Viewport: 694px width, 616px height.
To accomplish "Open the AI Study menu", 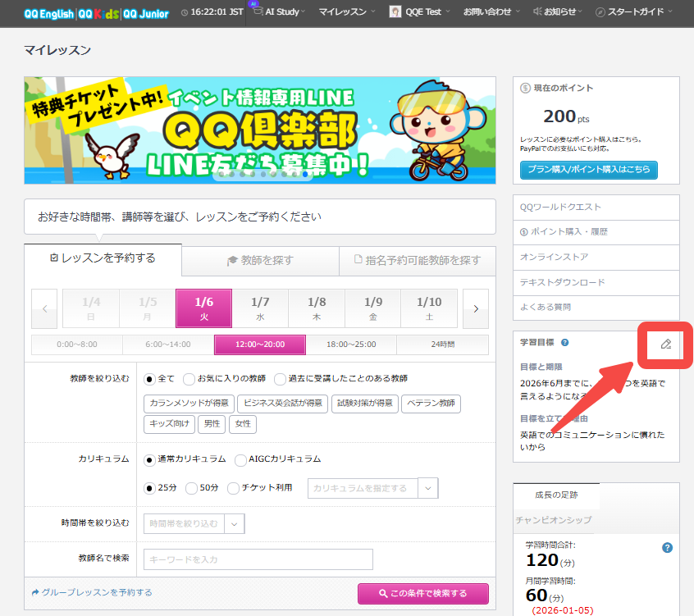I will coord(275,12).
